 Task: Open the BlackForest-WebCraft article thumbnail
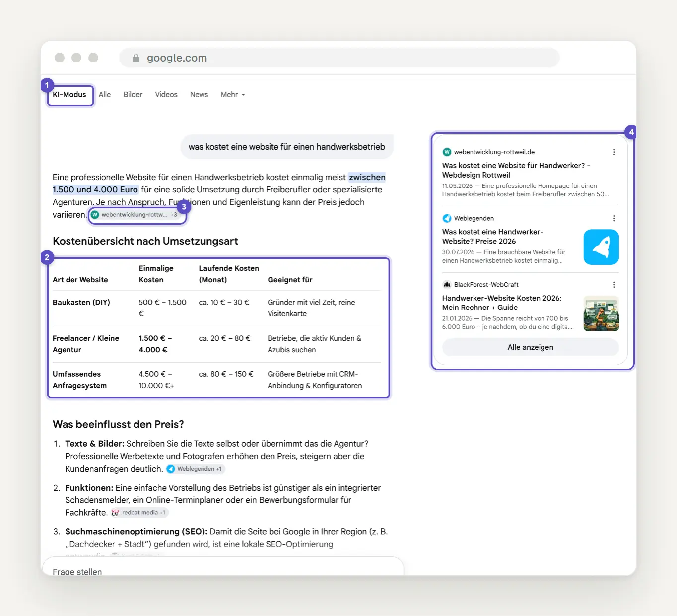(601, 313)
